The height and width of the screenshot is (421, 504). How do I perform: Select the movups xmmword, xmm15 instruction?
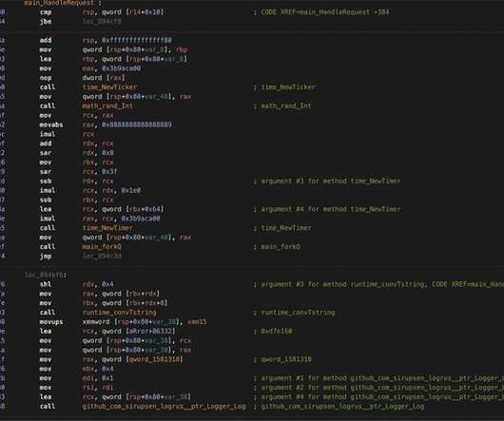pyautogui.click(x=123, y=322)
